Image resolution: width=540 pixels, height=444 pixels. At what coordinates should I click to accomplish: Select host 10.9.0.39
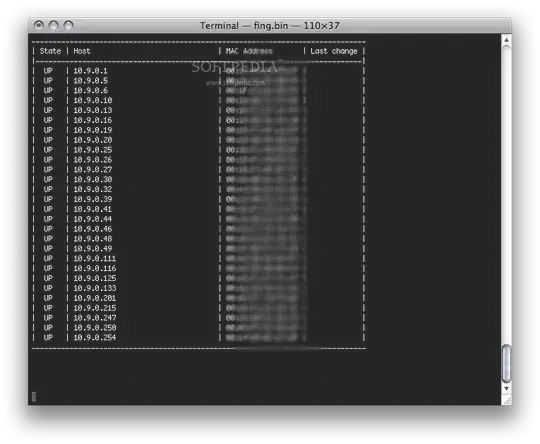tap(93, 199)
